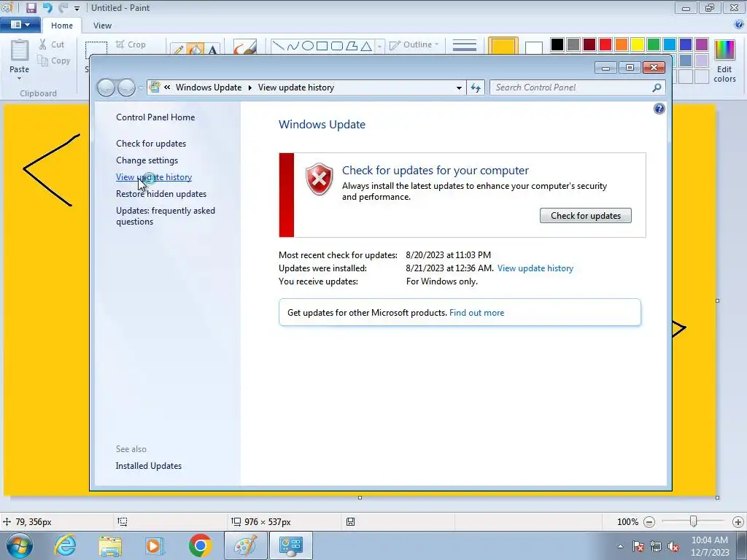Click the Find out more link
747x560 pixels.
tap(476, 313)
